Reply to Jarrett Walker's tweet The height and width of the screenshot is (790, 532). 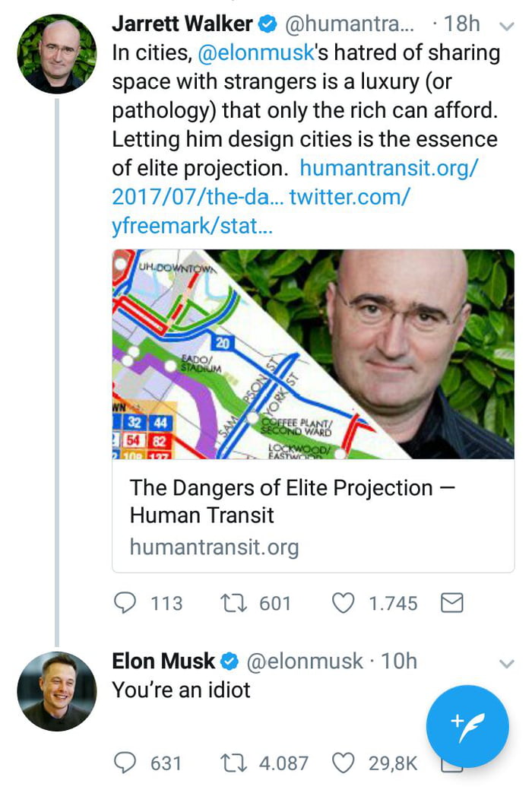[124, 604]
